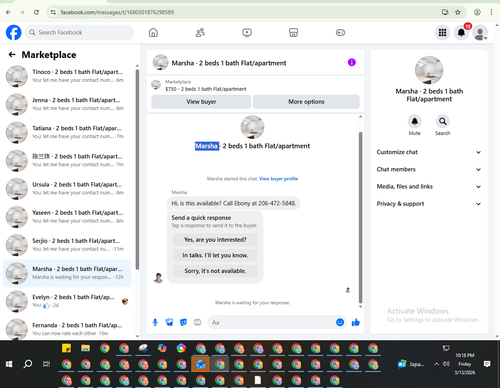Open the Evelyn conversation in the list
This screenshot has width=500, height=388.
coord(67,301)
